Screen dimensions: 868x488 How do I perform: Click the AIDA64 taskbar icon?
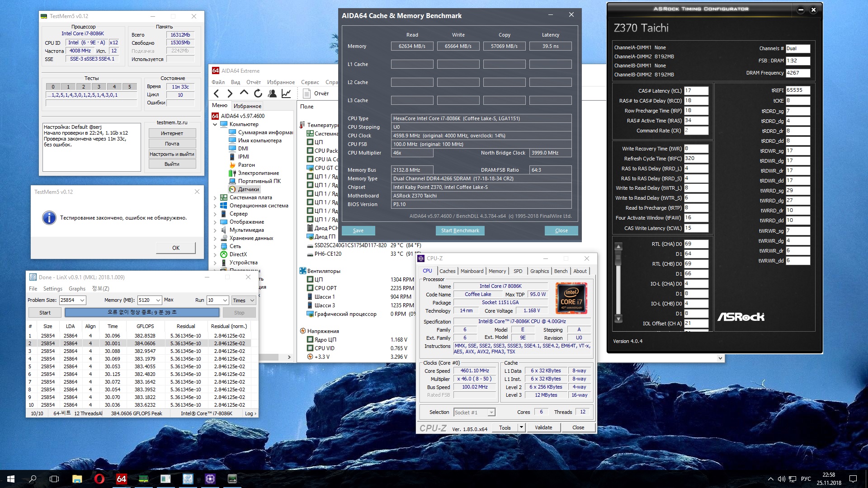coord(121,479)
